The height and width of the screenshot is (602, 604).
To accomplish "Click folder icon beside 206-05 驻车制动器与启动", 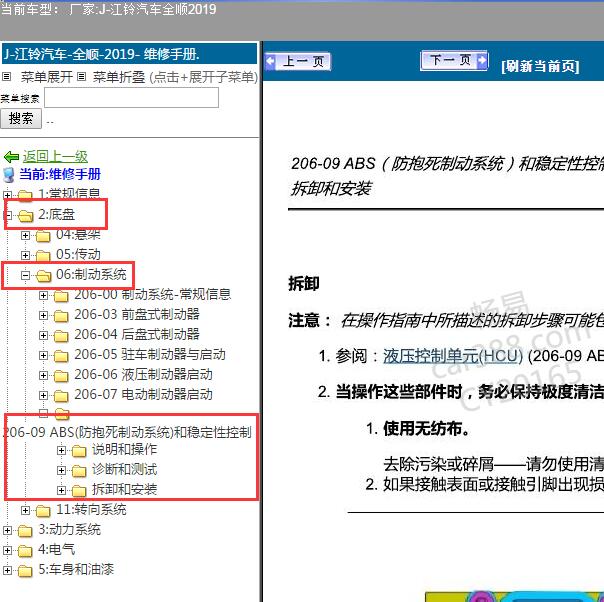I will tap(61, 356).
